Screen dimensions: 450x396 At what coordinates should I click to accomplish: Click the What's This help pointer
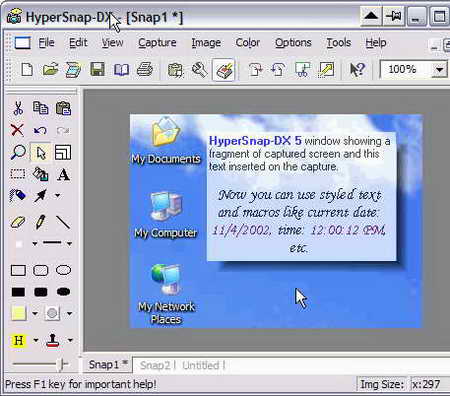click(357, 70)
